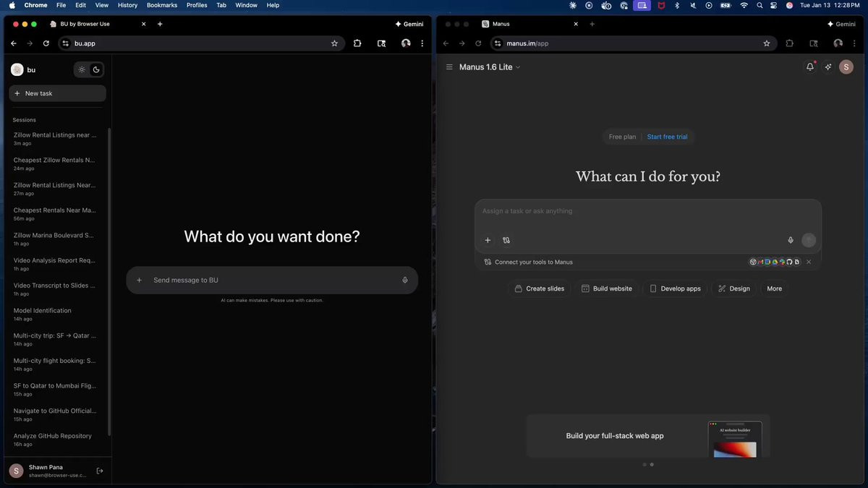868x488 pixels.
Task: Open new tab in the BU window
Action: [x=160, y=24]
